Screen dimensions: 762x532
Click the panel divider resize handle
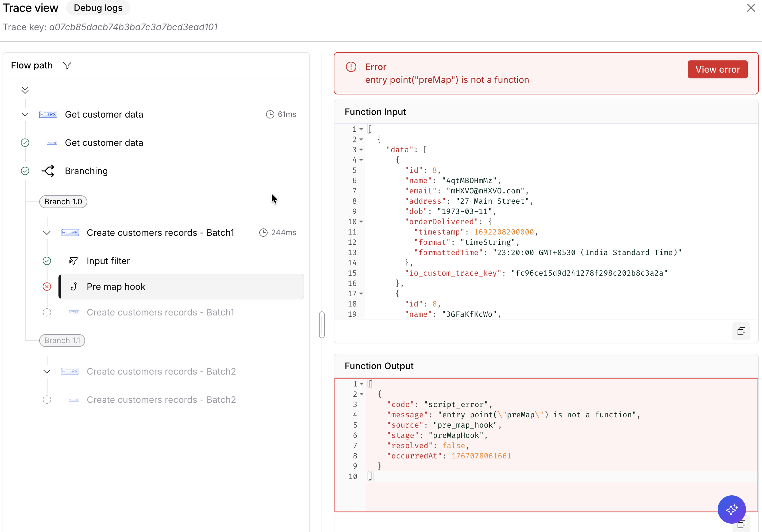tap(322, 324)
